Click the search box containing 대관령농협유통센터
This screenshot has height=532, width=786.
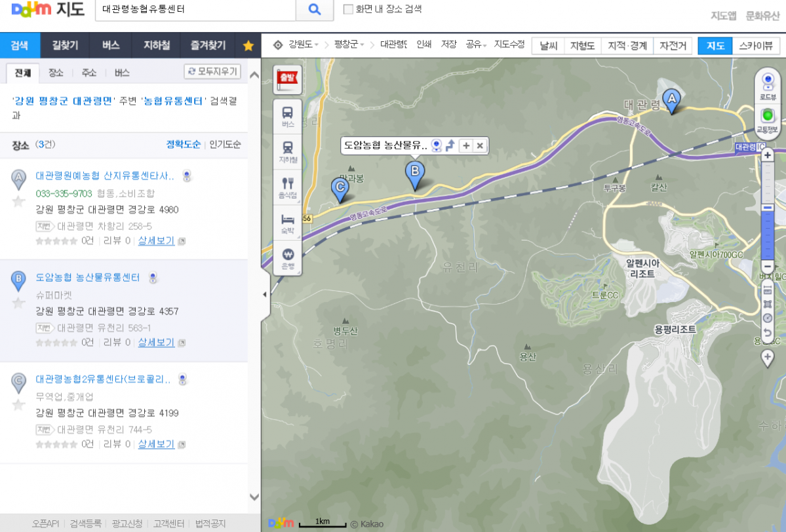click(x=195, y=10)
